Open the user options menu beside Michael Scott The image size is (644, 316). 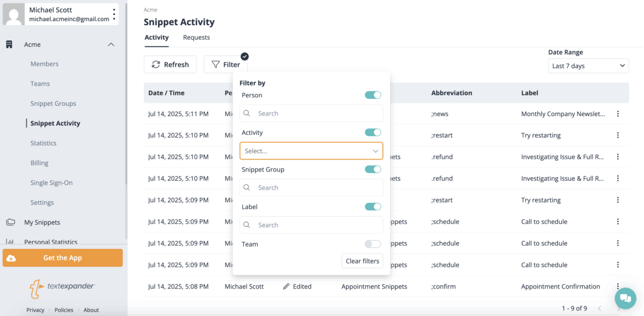click(x=114, y=14)
